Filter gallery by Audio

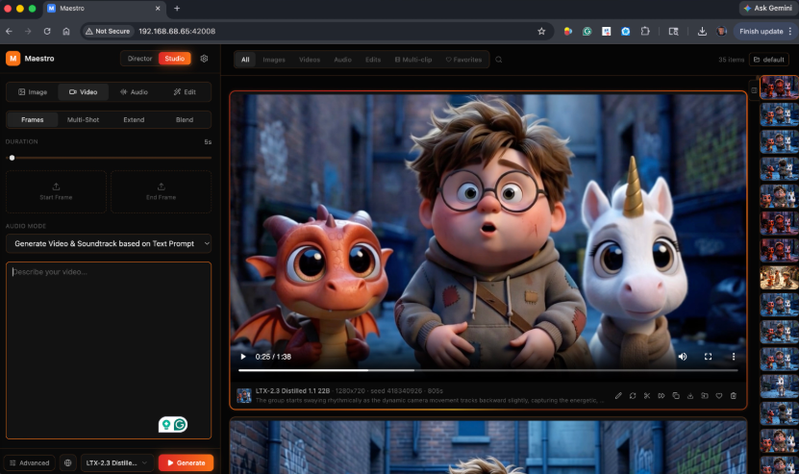click(342, 60)
